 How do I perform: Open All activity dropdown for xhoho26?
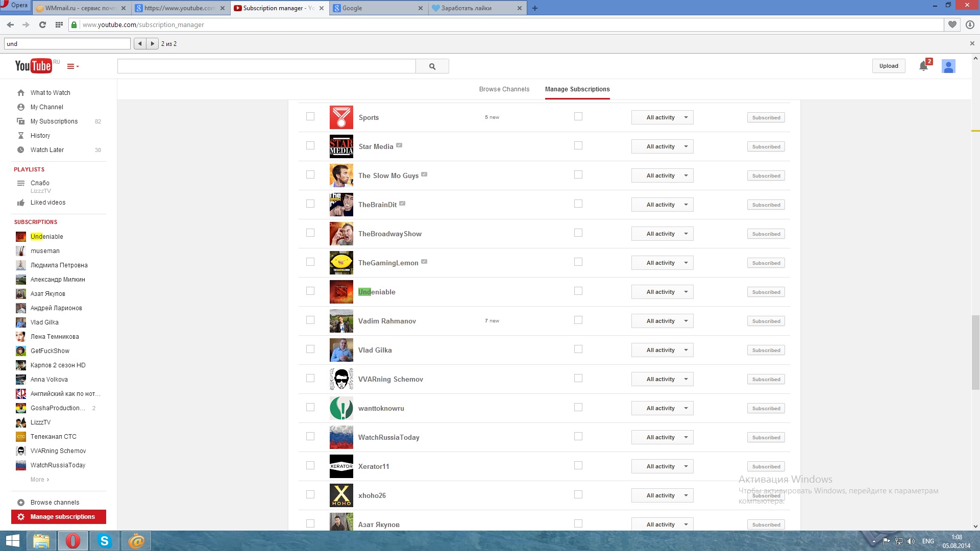point(662,495)
